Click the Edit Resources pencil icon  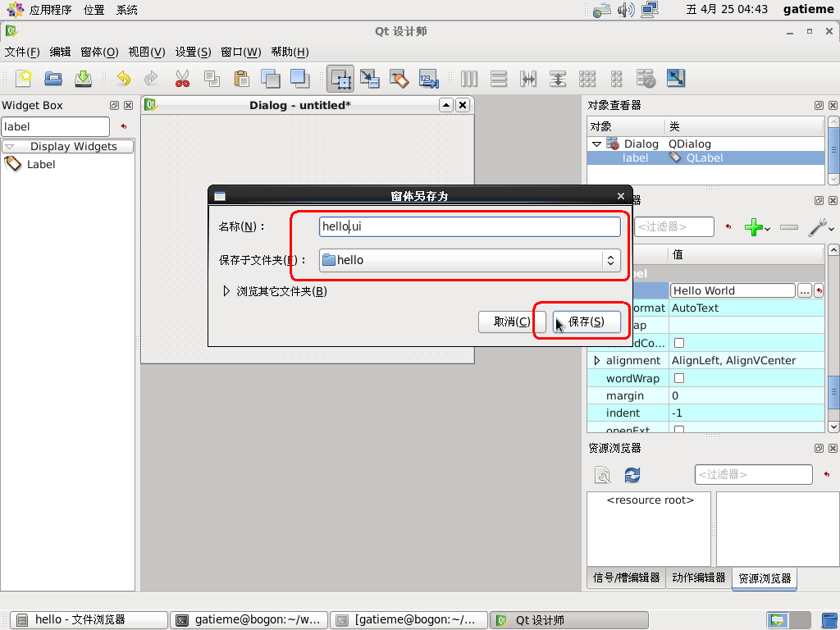pos(603,475)
